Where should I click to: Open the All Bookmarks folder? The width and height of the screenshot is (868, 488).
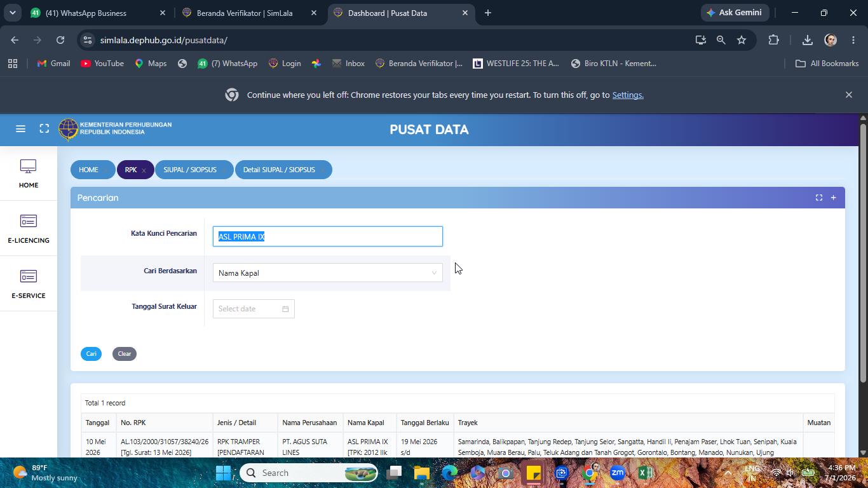pos(827,64)
